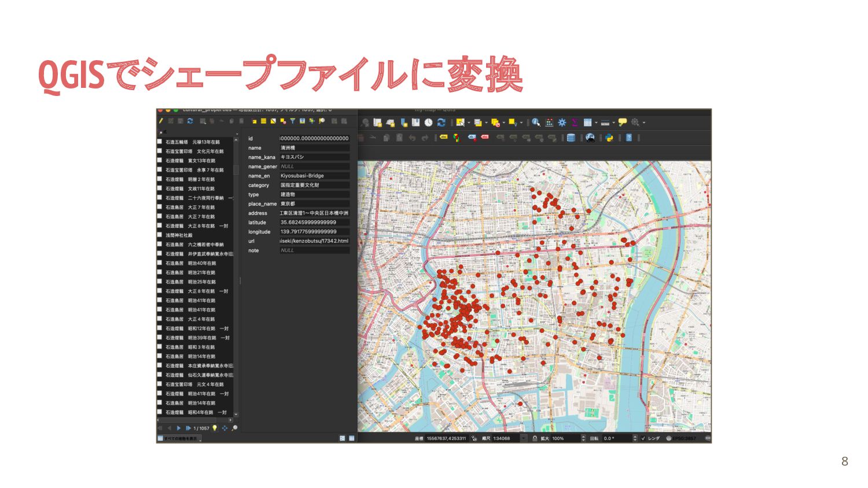The image size is (868, 488).
Task: Open Python console
Action: click(609, 138)
